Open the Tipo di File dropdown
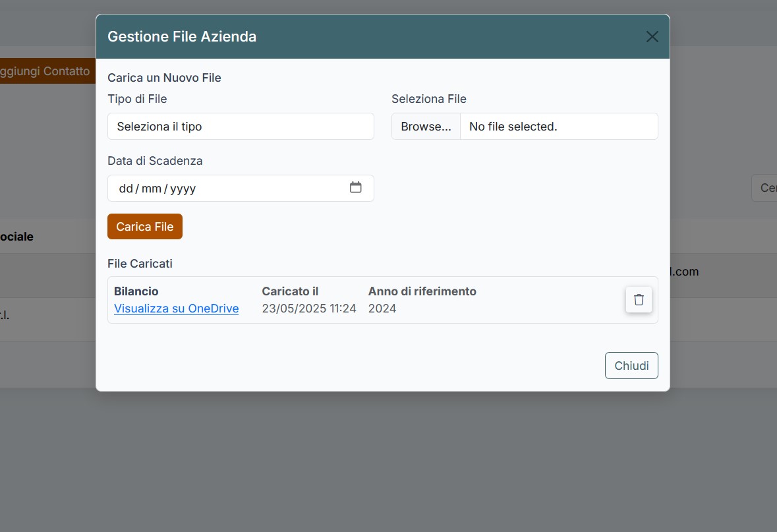Image resolution: width=777 pixels, height=532 pixels. pyautogui.click(x=241, y=127)
